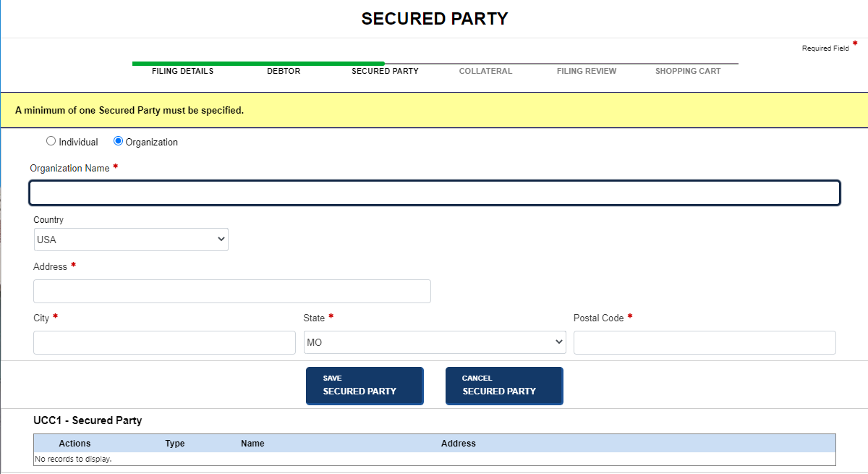Go to the DEBTOR step

(x=283, y=71)
